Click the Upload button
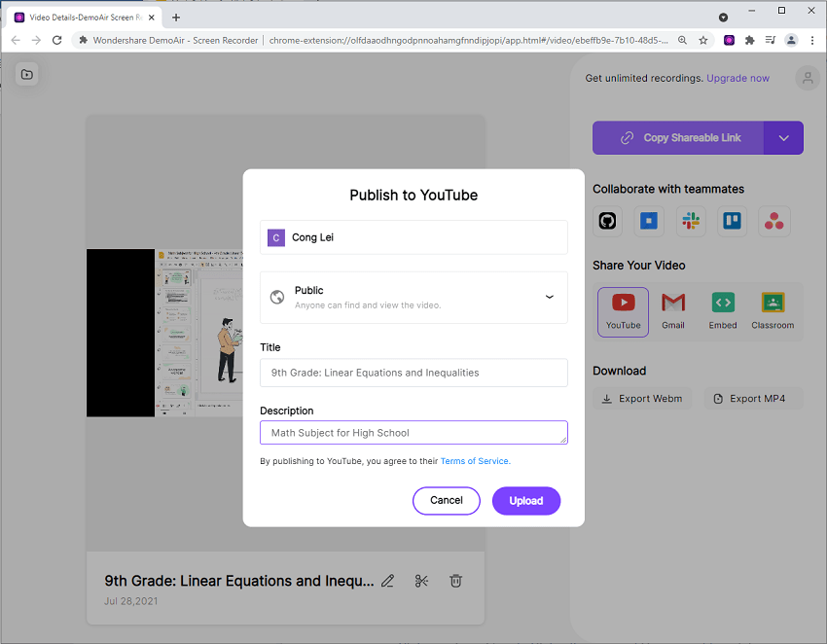The image size is (827, 644). pyautogui.click(x=525, y=501)
